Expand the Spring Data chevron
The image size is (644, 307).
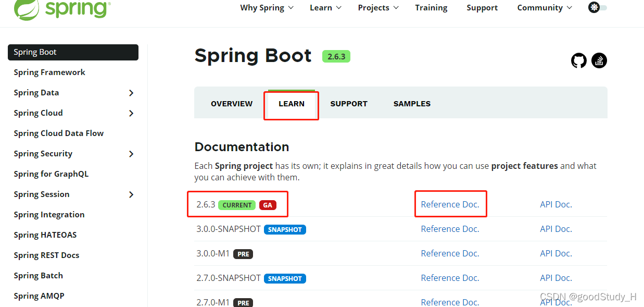point(131,93)
